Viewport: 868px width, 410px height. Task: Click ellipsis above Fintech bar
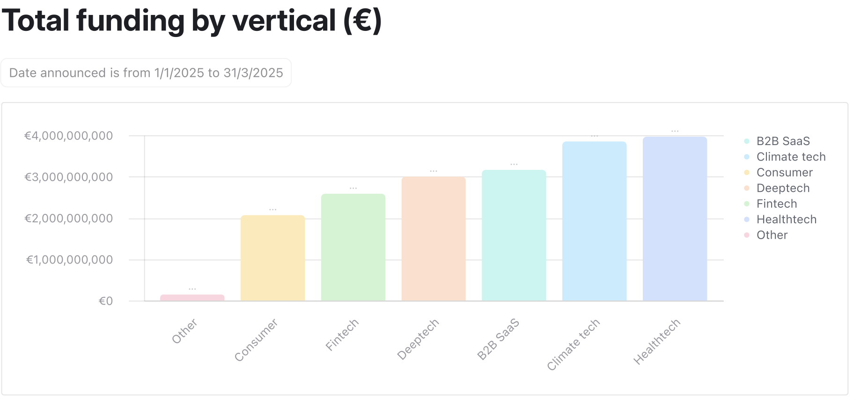tap(353, 188)
